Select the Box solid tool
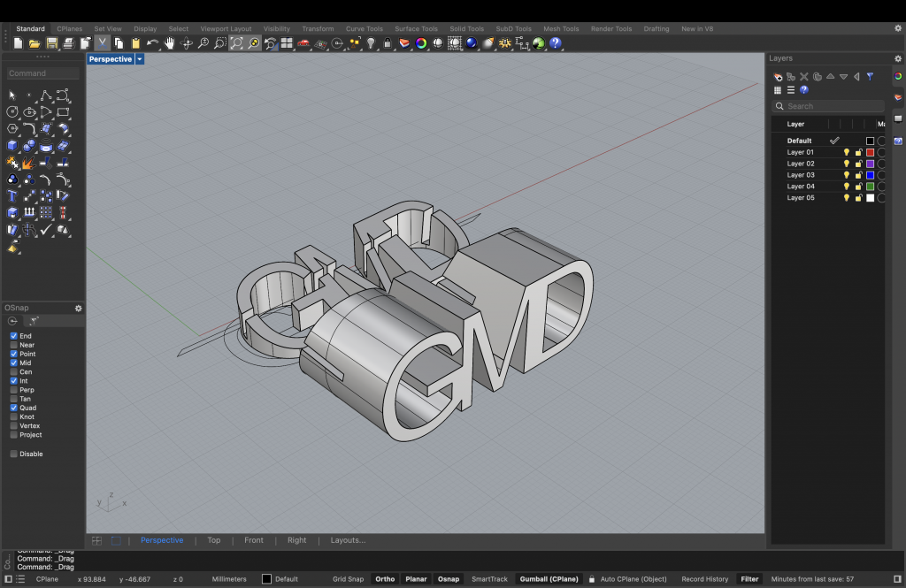 [x=12, y=146]
